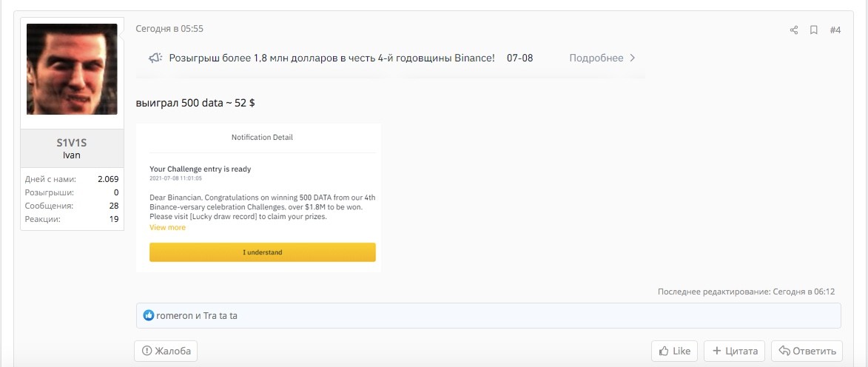Click the View more link in notification
This screenshot has height=367, width=868.
click(167, 228)
